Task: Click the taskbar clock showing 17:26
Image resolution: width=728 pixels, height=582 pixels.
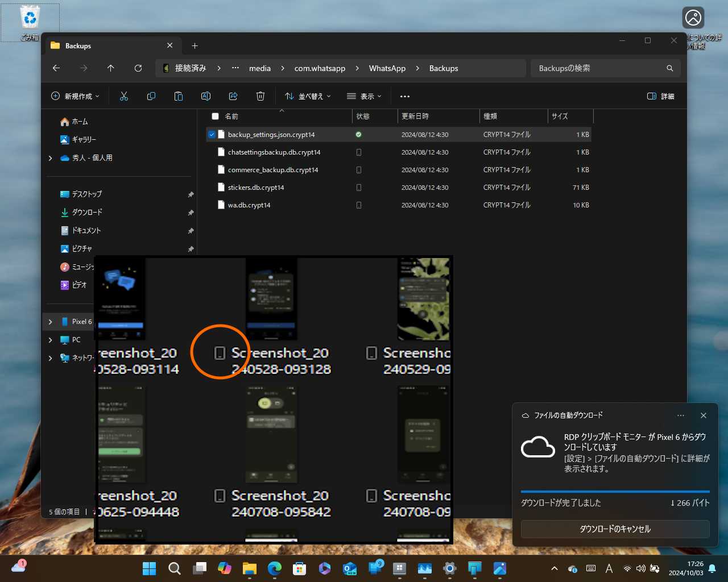Action: pyautogui.click(x=686, y=568)
